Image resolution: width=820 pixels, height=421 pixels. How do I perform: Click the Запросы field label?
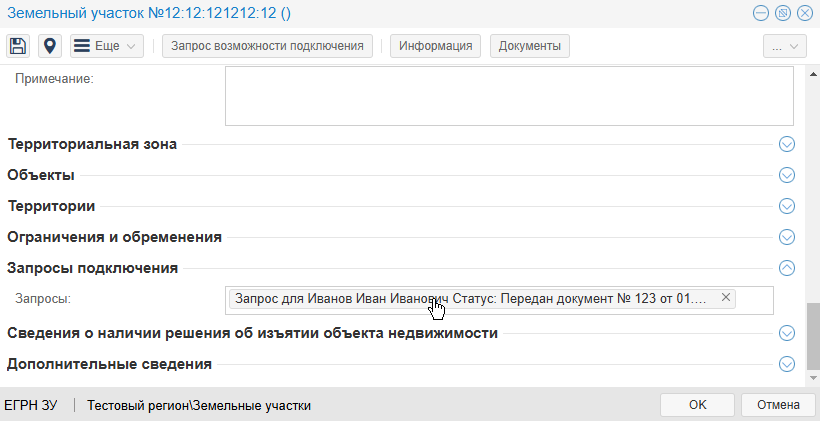43,299
